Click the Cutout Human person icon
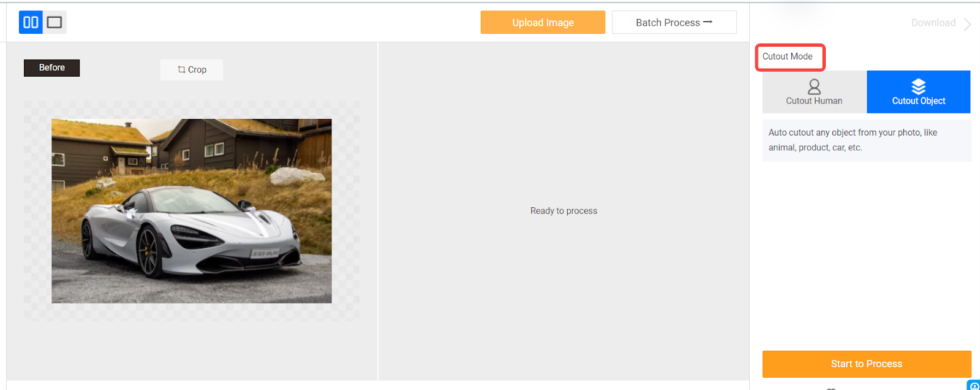This screenshot has height=390, width=980. coord(814,86)
